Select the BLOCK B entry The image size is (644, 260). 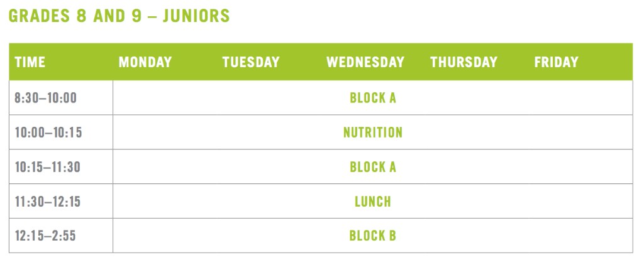coord(373,236)
